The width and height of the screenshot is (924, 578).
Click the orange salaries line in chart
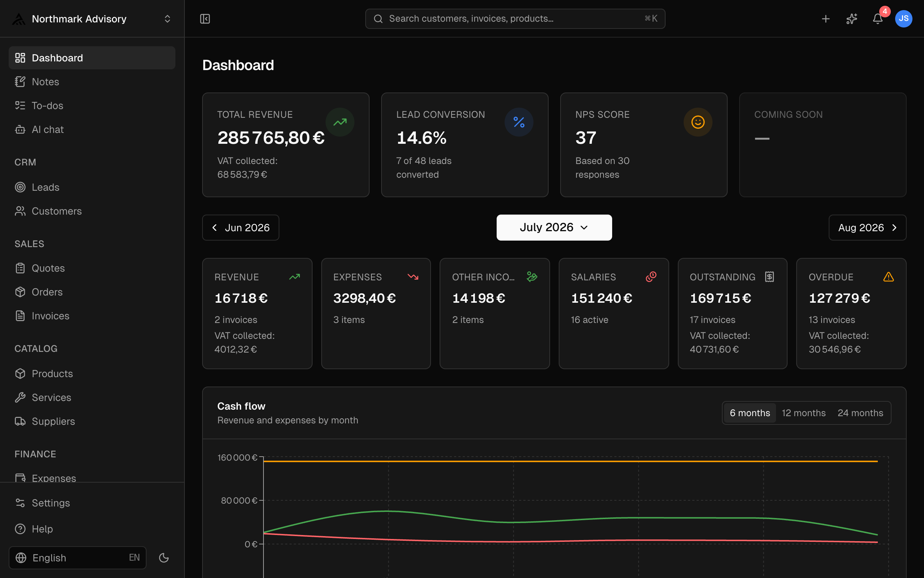570,461
